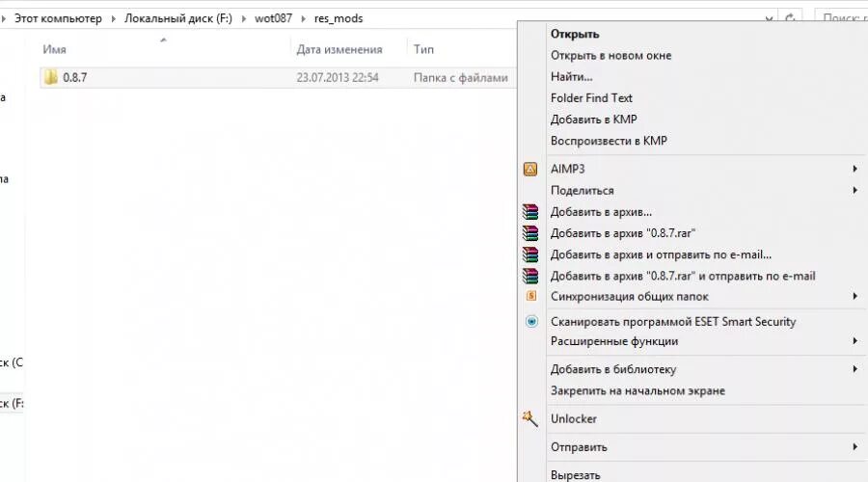868x482 pixels.
Task: Open the address bar history dropdown
Action: point(770,19)
